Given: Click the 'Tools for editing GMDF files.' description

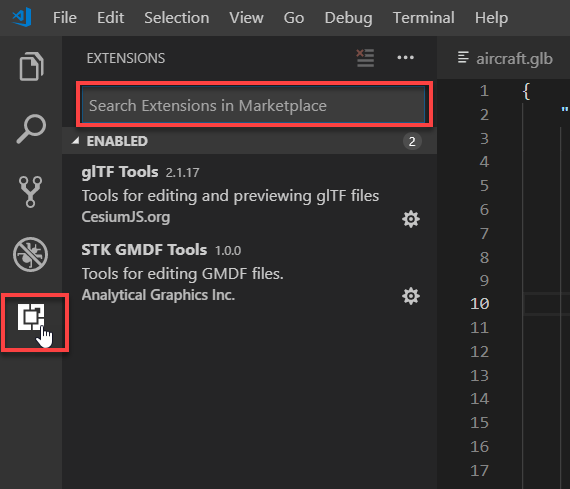Looking at the screenshot, I should pos(182,274).
